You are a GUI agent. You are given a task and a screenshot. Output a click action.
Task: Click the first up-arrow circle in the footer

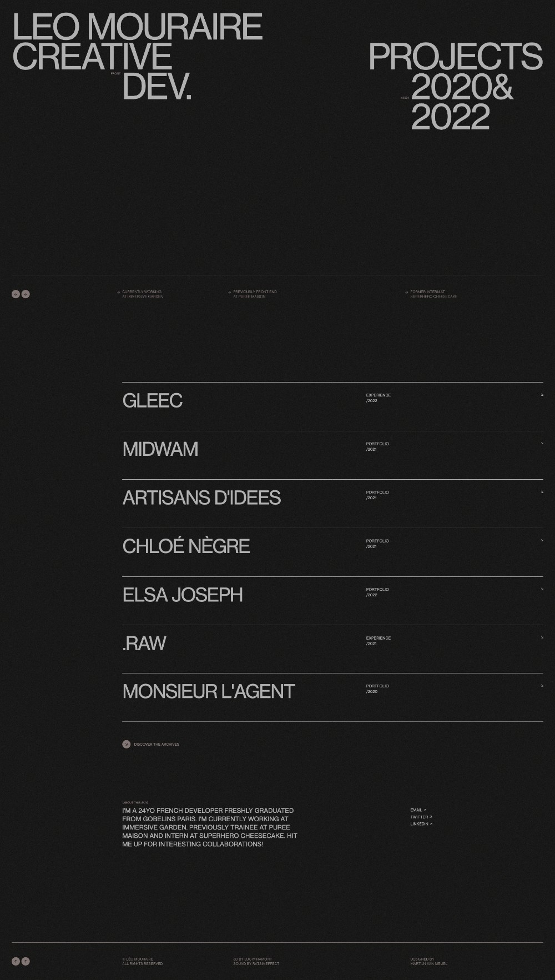coord(16,961)
